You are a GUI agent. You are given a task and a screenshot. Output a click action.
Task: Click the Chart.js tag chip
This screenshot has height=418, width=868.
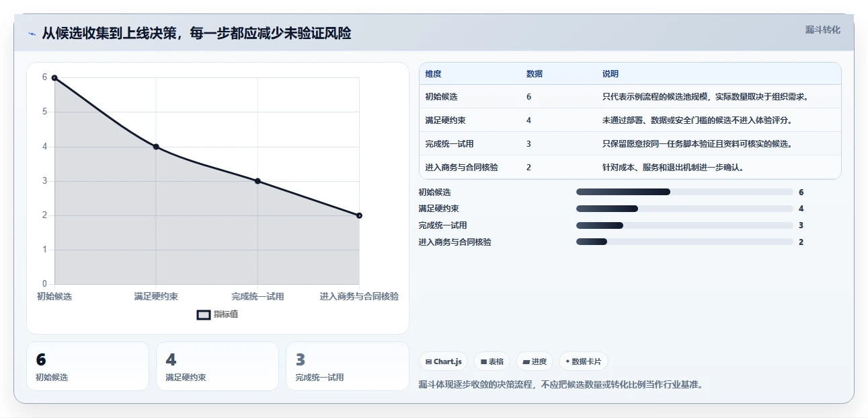444,361
